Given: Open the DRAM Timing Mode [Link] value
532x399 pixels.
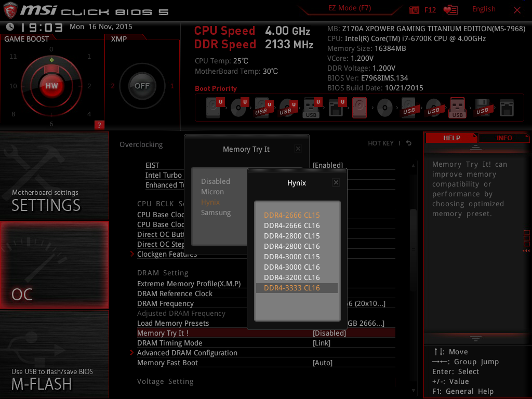Looking at the screenshot, I should [321, 343].
